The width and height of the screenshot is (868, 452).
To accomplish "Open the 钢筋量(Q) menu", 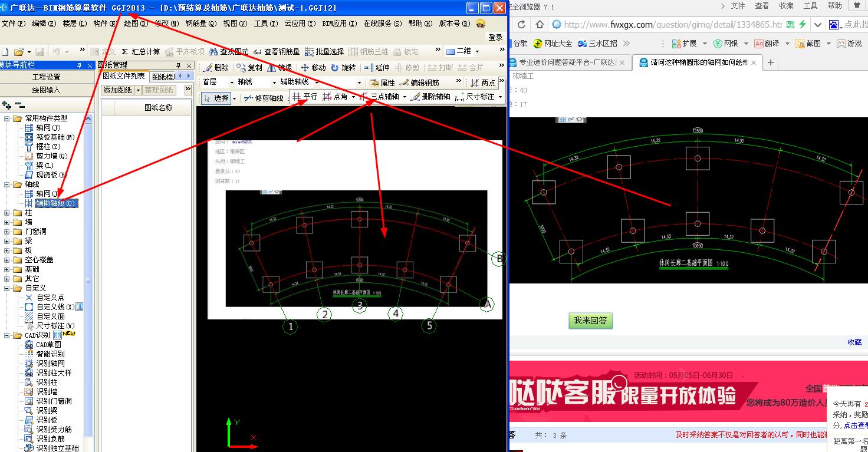I will coord(201,24).
